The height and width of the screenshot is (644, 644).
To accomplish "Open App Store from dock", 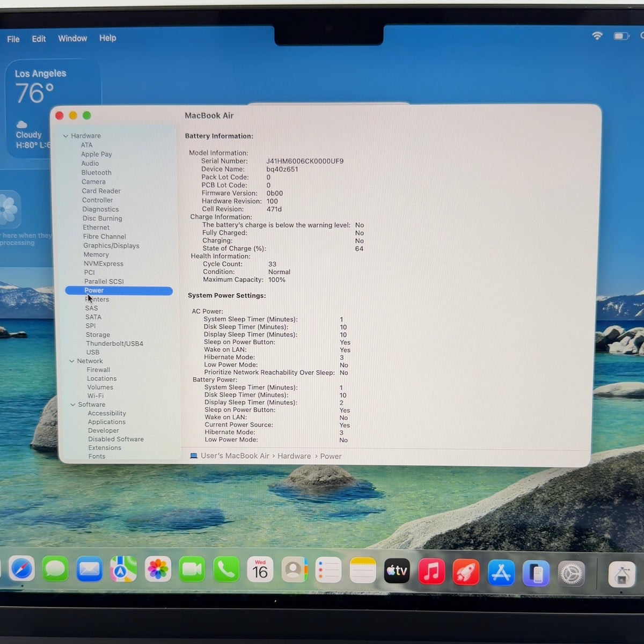I will click(x=501, y=572).
